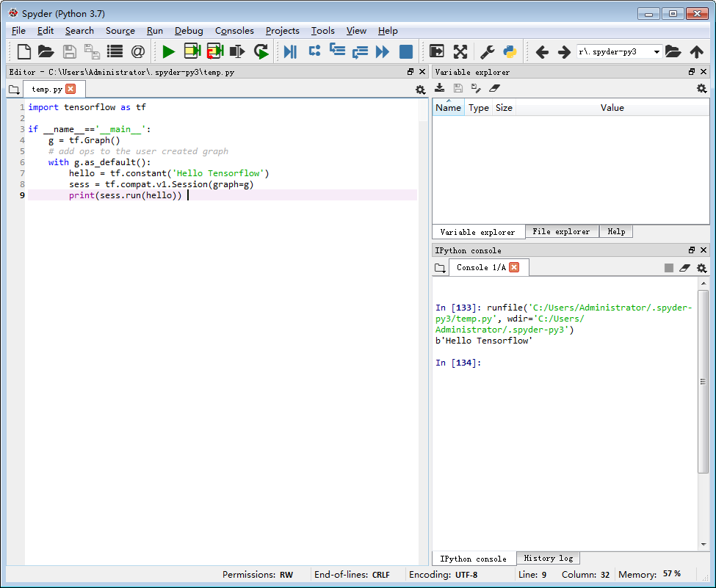Open Preferences wrench icon
The width and height of the screenshot is (716, 588).
487,51
